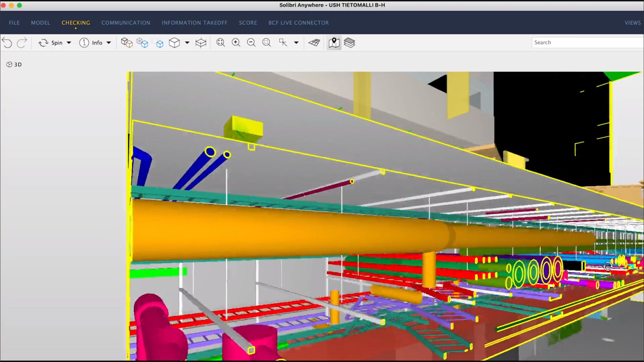This screenshot has width=644, height=362.
Task: Open the Info dropdown menu
Action: 109,42
